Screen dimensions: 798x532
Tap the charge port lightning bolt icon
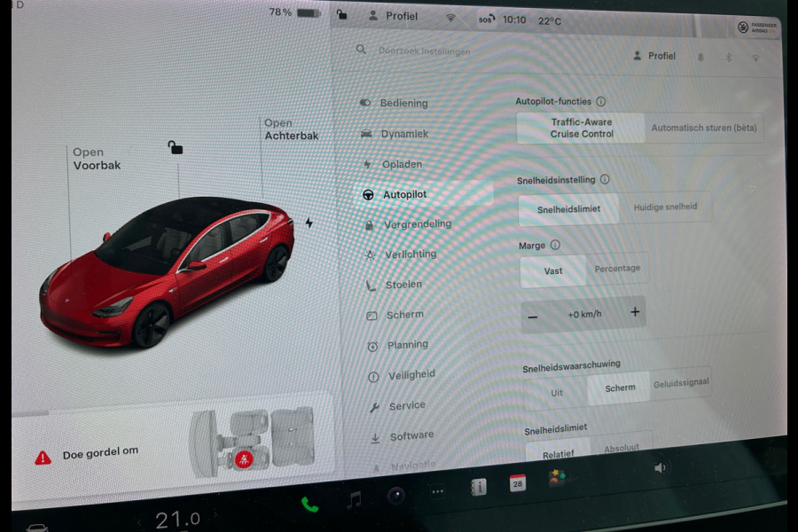pos(309,223)
